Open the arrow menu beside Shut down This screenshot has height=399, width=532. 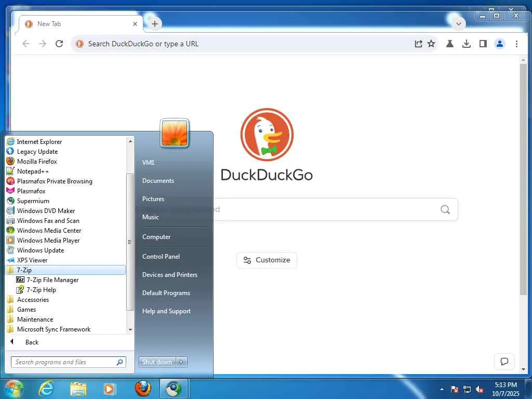point(181,362)
